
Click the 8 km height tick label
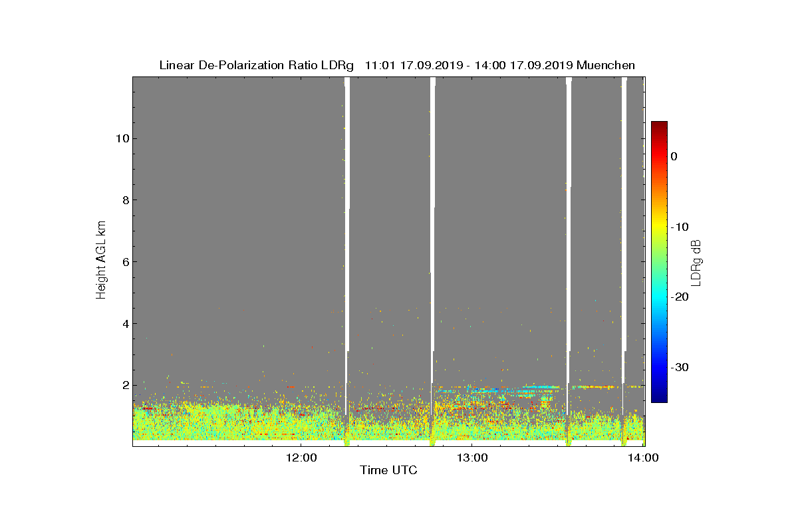click(125, 200)
